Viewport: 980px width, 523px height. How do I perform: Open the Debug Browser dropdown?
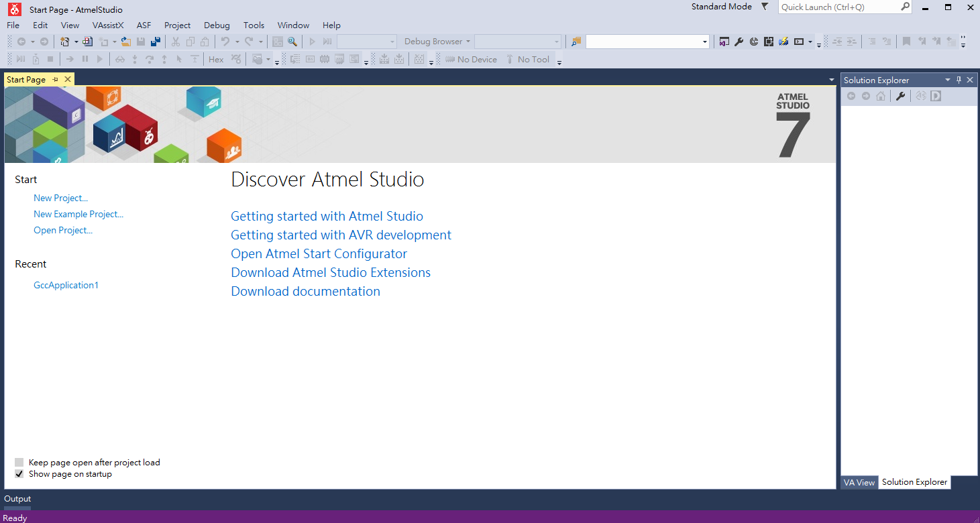tap(437, 42)
